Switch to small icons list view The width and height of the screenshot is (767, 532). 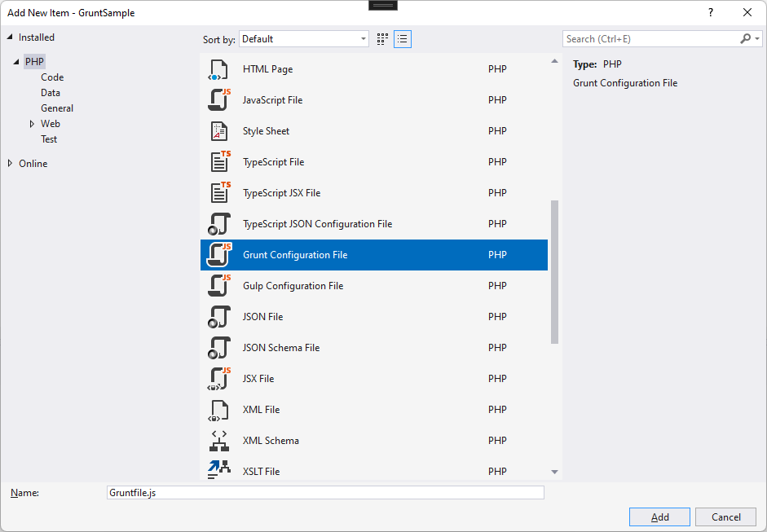coord(403,39)
